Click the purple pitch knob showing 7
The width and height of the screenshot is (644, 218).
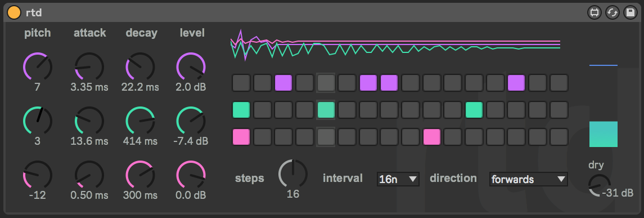pos(38,66)
